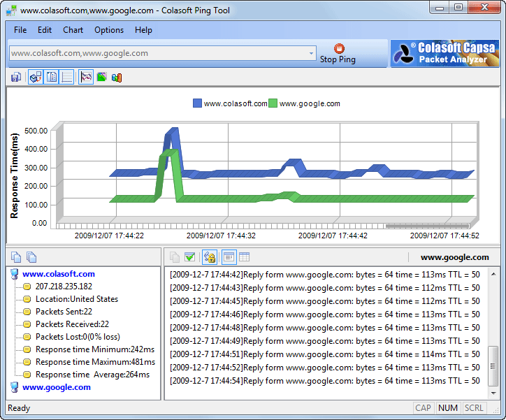The image size is (506, 420).
Task: Click the yellow bullet icon beside Location
Action: tap(27, 299)
